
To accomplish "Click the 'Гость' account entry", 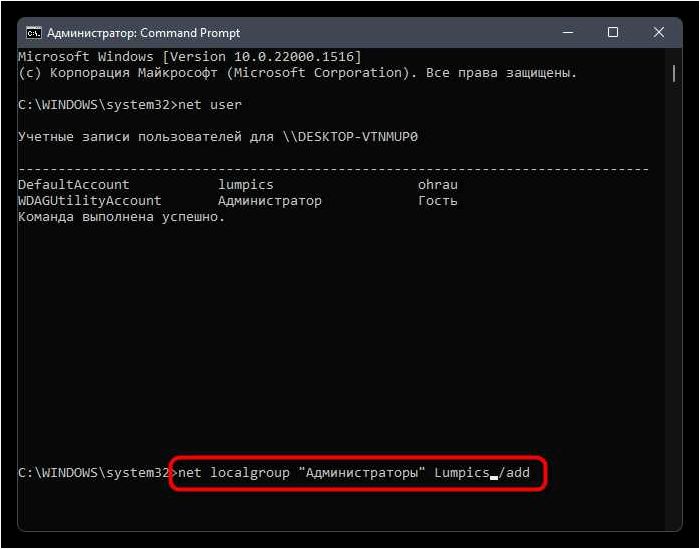I will 438,200.
